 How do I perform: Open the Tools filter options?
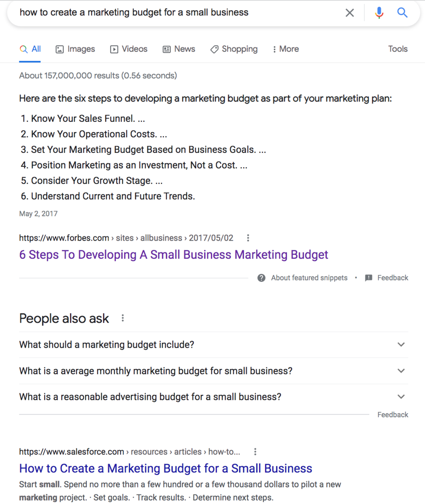click(x=398, y=49)
